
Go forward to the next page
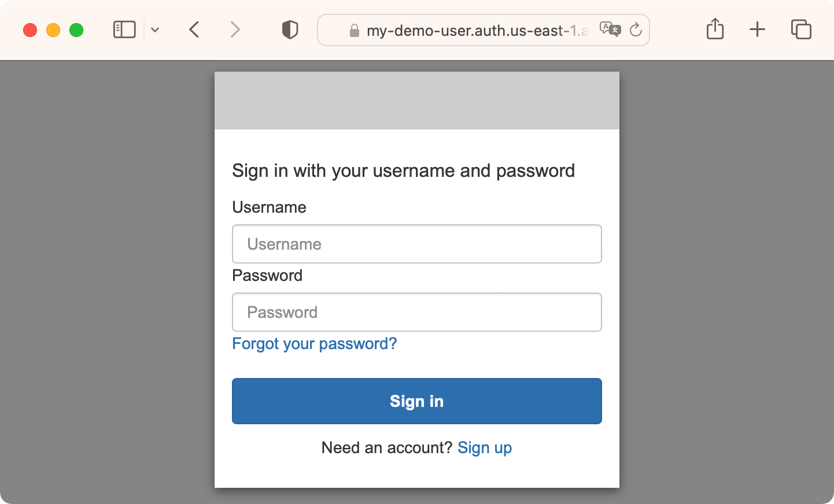click(x=234, y=29)
